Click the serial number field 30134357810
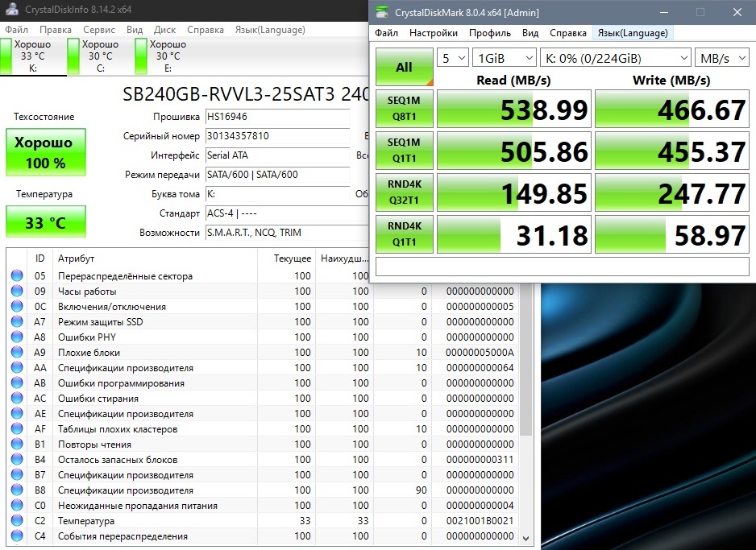Screen dimensions: 756x550 click(x=278, y=136)
